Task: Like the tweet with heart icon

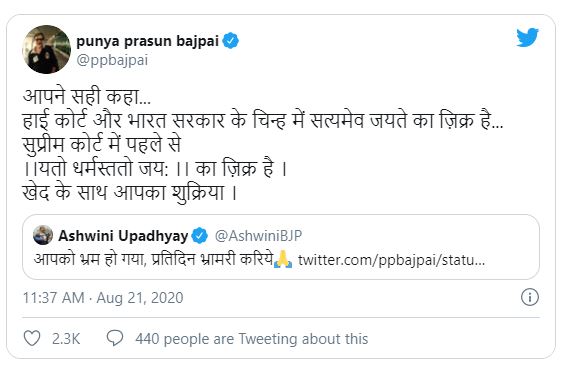Action: coord(32,338)
